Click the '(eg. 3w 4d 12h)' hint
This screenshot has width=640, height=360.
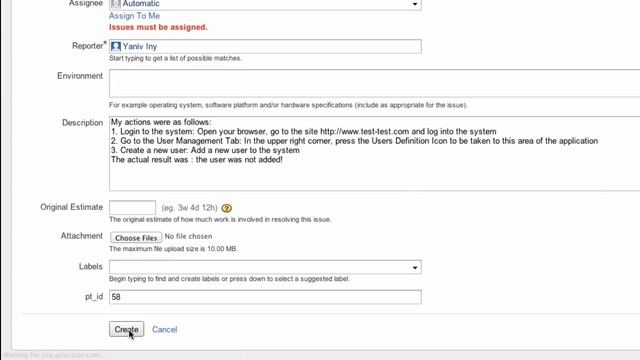click(189, 208)
